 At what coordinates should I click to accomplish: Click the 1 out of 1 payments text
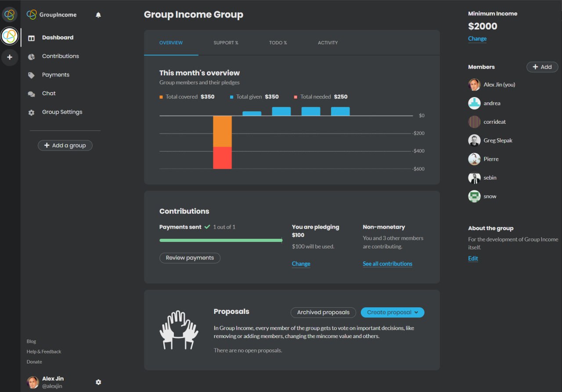[224, 227]
